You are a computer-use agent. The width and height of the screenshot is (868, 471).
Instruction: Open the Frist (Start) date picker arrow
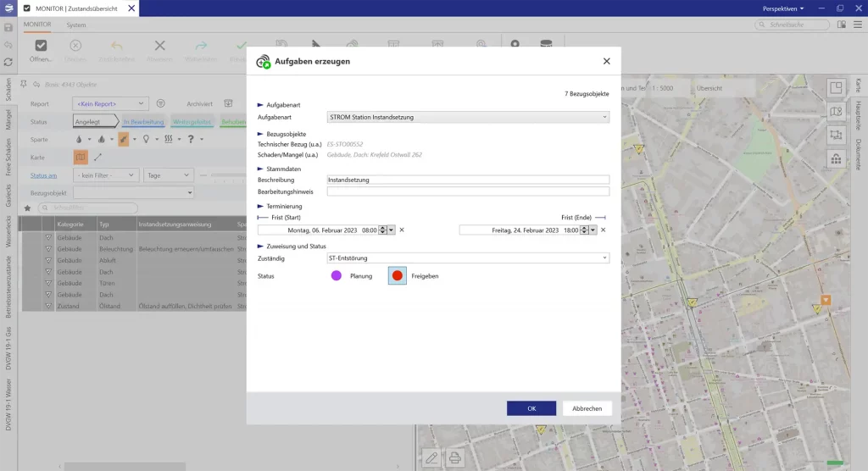pos(392,230)
